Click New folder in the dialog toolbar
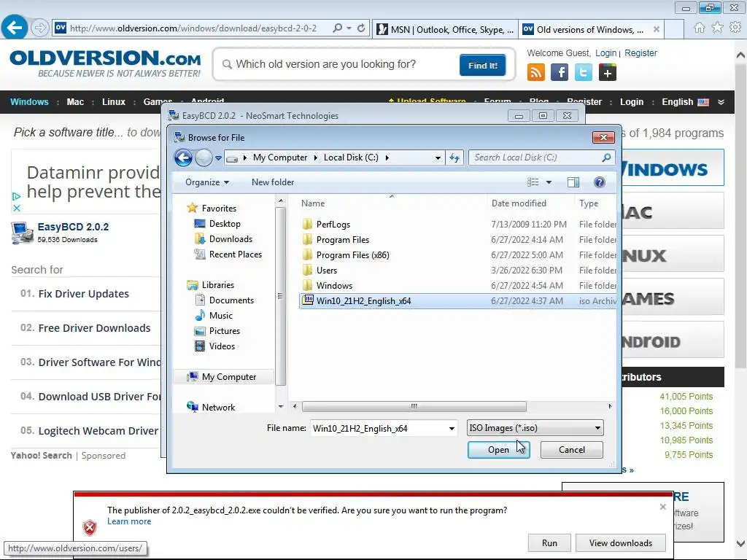The height and width of the screenshot is (560, 747). pyautogui.click(x=273, y=182)
